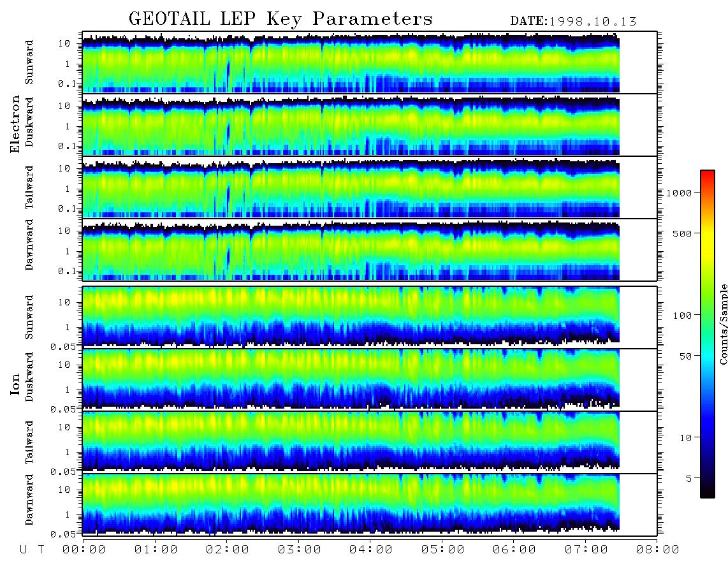Click the "06:00" time tick label
Viewport: 728px width, 561px height.
click(x=514, y=550)
